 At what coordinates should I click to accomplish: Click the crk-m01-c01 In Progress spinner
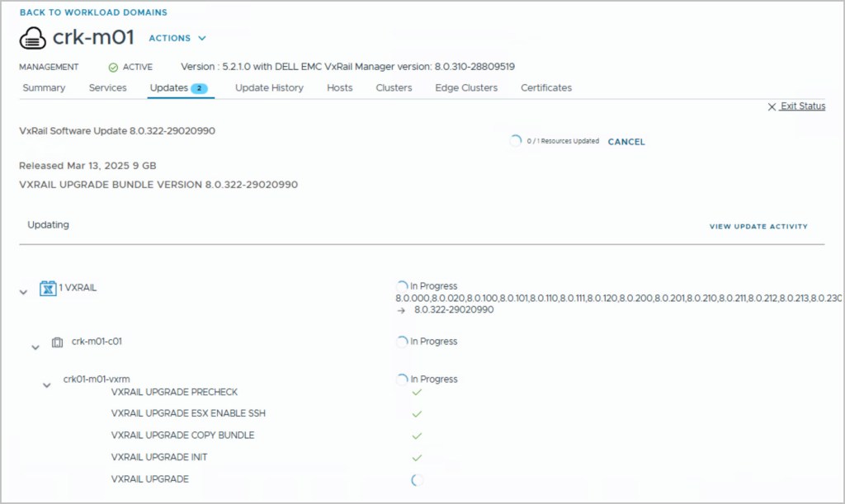pos(402,341)
